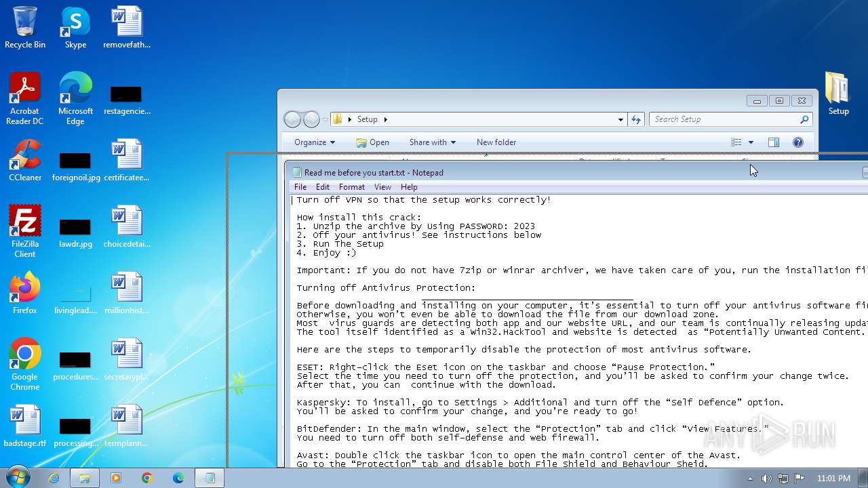Expand the address bar history dropdown
This screenshot has height=488, width=868.
(x=620, y=119)
